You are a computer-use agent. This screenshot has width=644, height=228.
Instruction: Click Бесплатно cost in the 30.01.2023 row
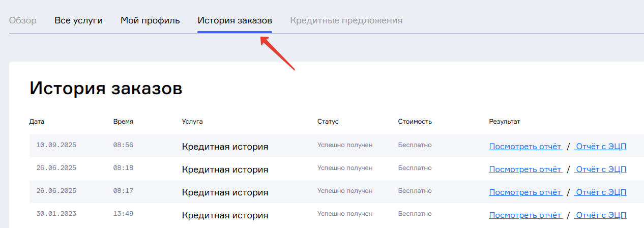point(415,214)
